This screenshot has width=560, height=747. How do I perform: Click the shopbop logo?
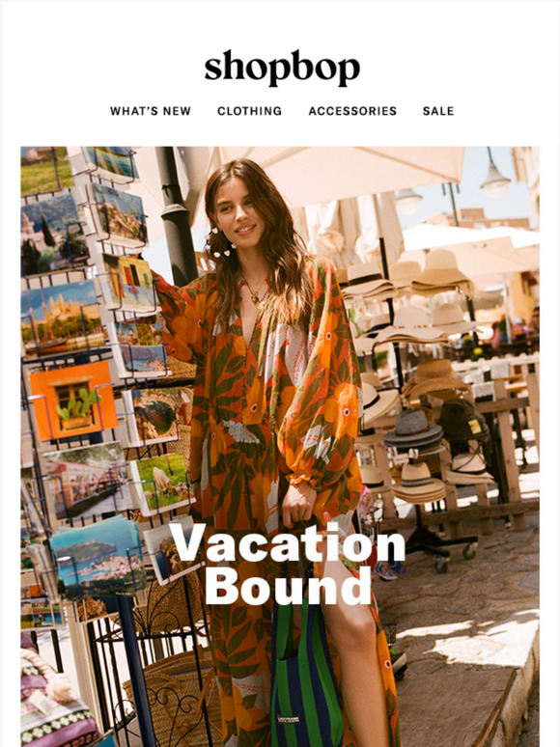282,68
